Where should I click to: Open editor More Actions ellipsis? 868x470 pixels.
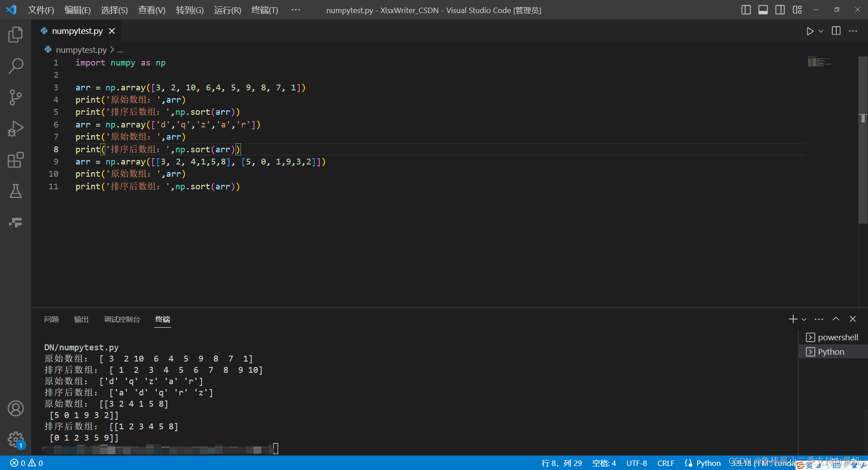[x=853, y=31]
